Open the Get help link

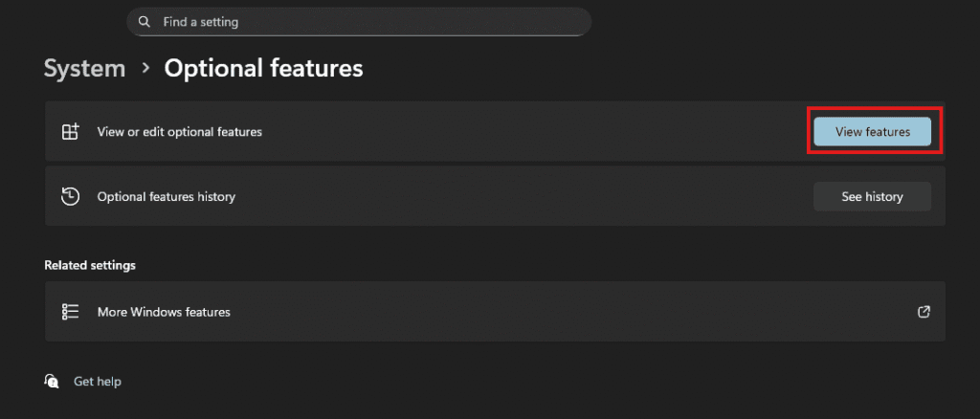coord(98,382)
